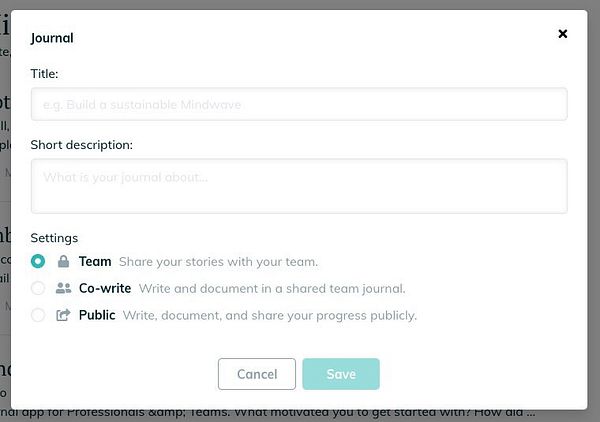Click the lock icon beside Team
The image size is (600, 422).
(63, 262)
